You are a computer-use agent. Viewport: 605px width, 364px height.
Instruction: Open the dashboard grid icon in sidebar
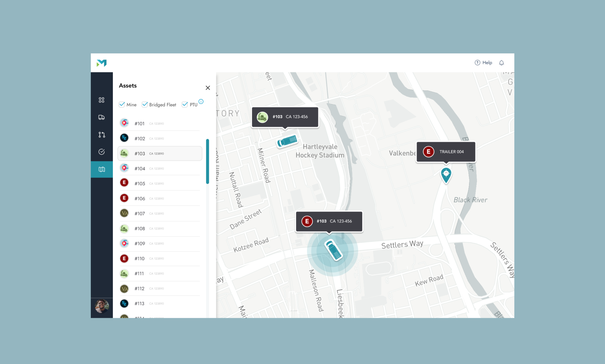click(x=101, y=100)
